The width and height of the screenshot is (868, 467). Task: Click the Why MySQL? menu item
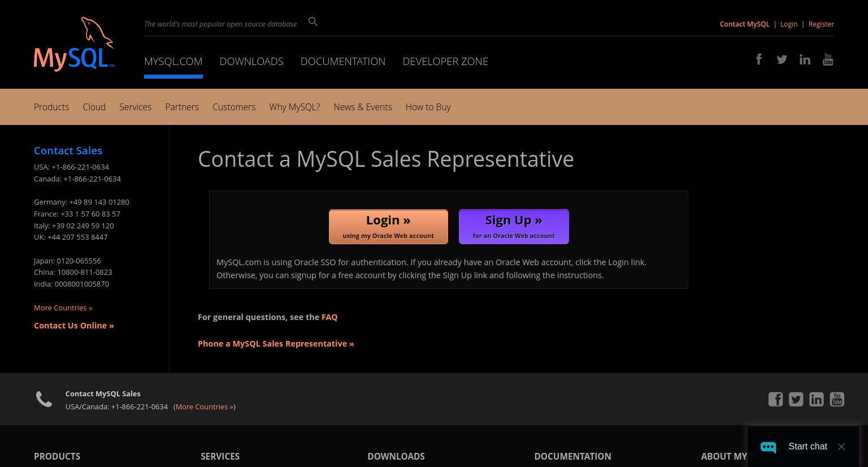(x=294, y=107)
